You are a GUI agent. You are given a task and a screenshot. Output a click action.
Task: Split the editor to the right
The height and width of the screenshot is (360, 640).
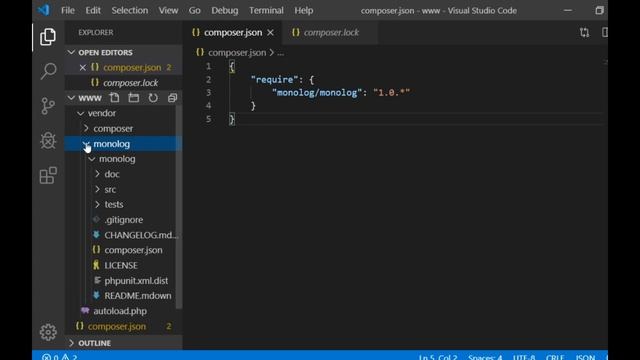(x=604, y=33)
